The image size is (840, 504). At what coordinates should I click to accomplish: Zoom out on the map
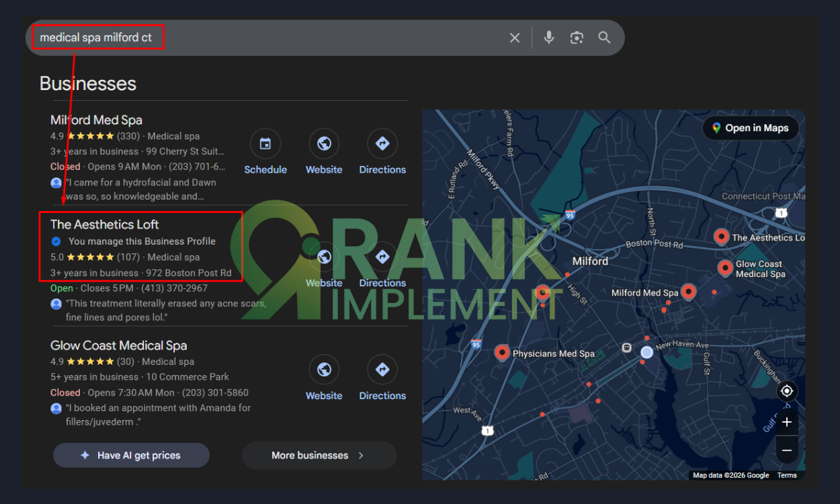click(786, 450)
